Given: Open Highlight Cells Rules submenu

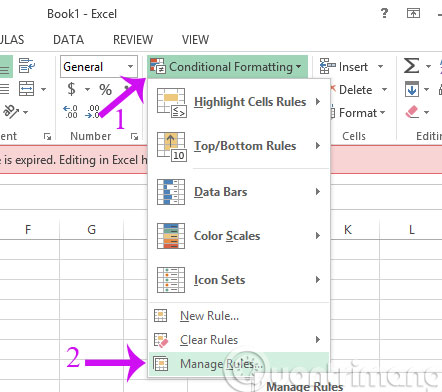Looking at the screenshot, I should [x=239, y=102].
